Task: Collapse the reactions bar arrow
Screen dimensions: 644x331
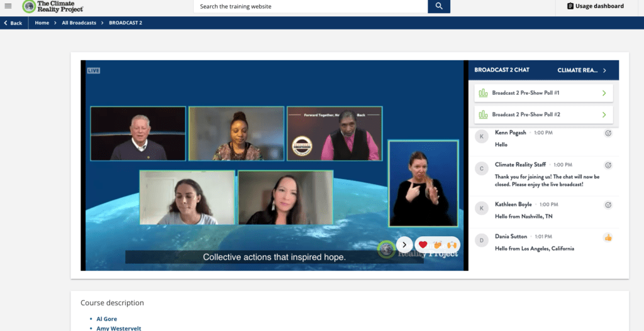Action: [x=404, y=245]
